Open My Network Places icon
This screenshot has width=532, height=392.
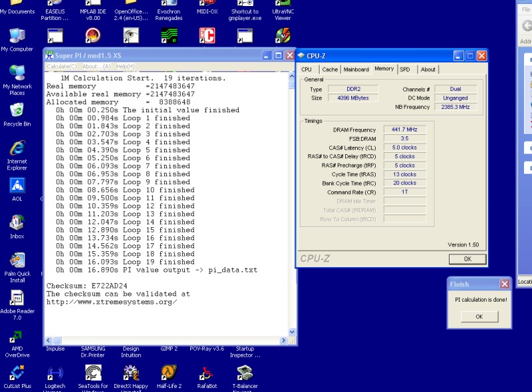coord(17,72)
